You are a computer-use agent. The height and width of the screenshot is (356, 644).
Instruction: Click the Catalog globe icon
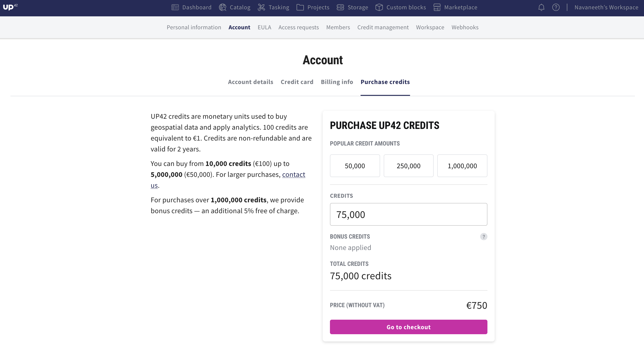(223, 7)
